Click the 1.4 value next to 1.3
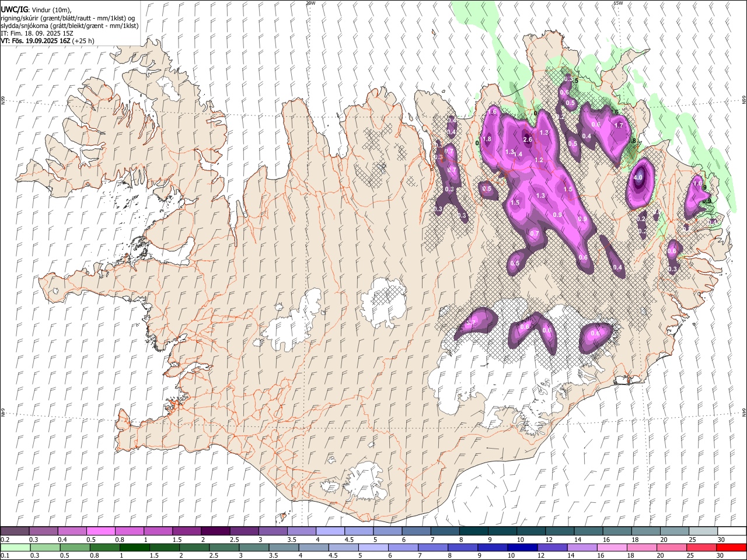 (518, 155)
